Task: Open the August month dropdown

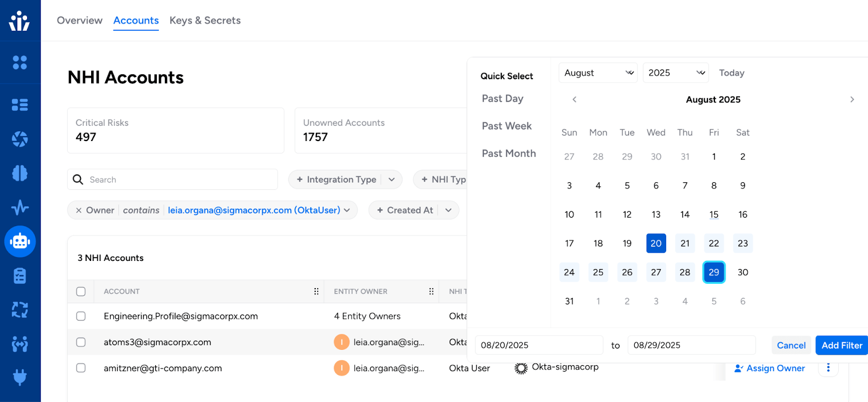Action: (598, 73)
